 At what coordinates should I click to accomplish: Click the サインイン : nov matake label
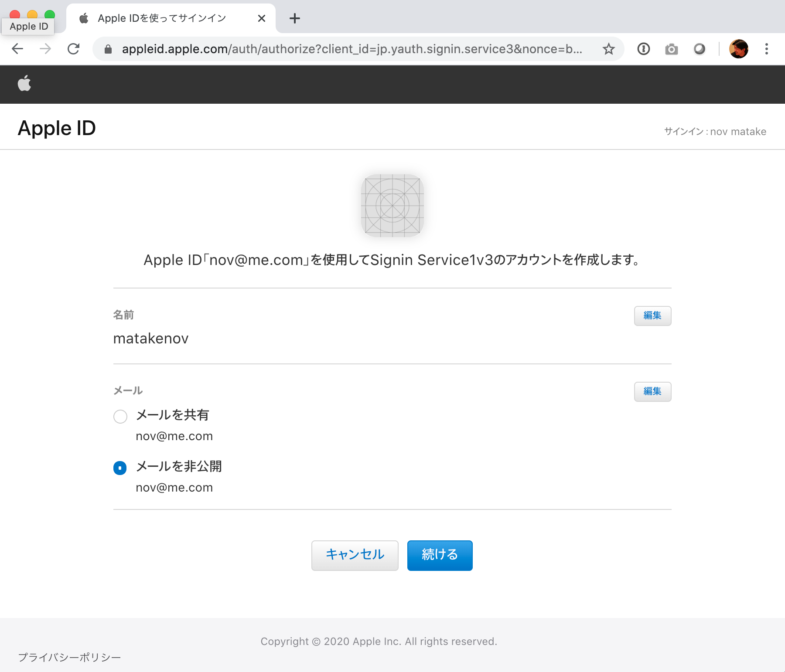point(715,131)
